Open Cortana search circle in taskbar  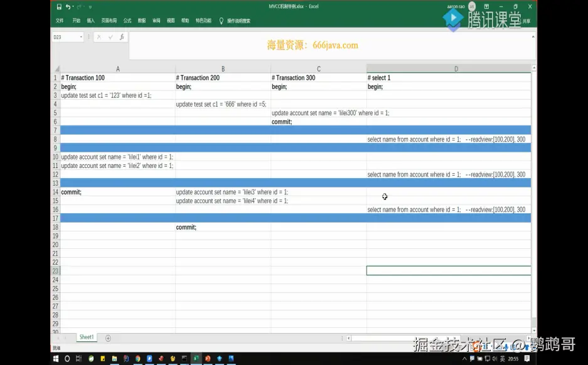point(67,359)
